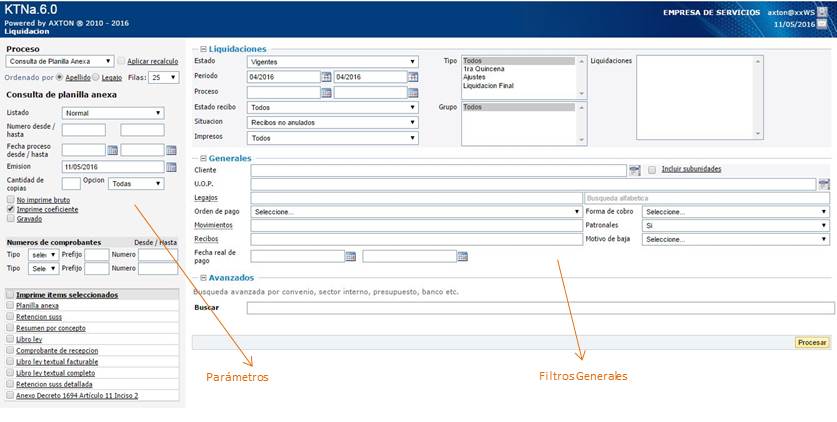Screen dimensions: 837x422
Task: Select Legajo sort radio button
Action: (96, 77)
